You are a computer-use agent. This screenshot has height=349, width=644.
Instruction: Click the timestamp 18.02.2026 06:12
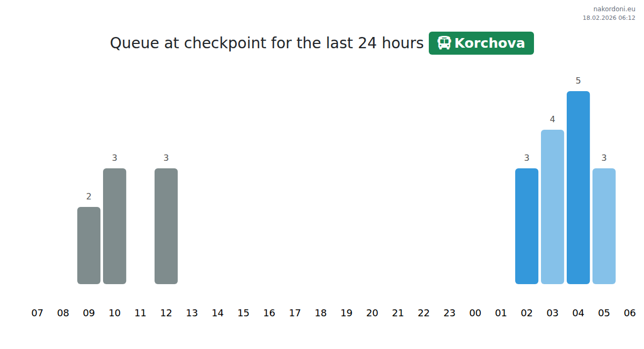609,18
